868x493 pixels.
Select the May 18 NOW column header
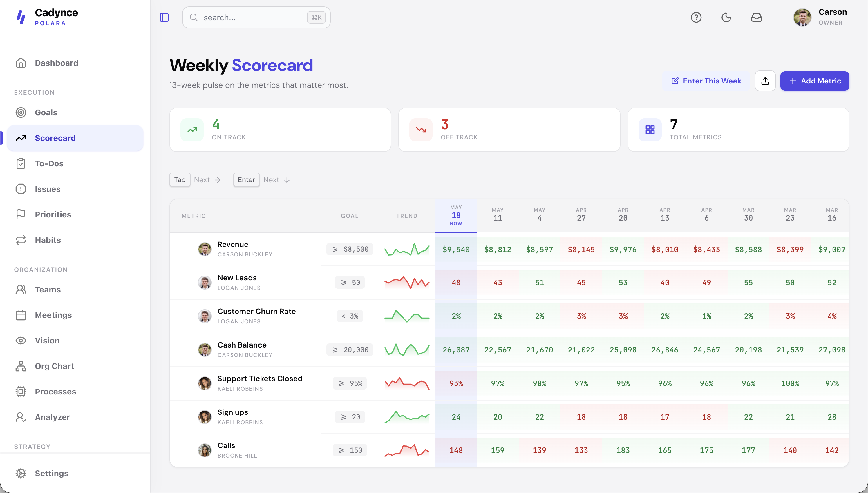tap(456, 215)
